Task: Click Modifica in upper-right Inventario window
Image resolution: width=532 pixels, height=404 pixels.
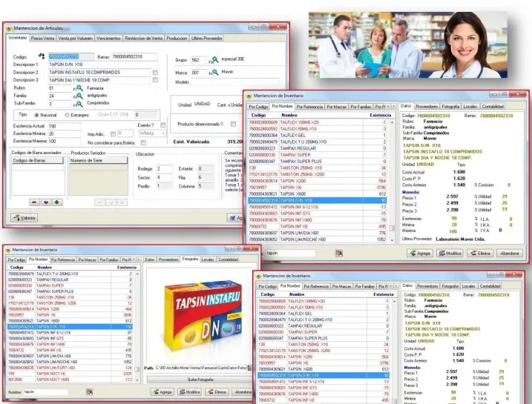Action: [450, 254]
